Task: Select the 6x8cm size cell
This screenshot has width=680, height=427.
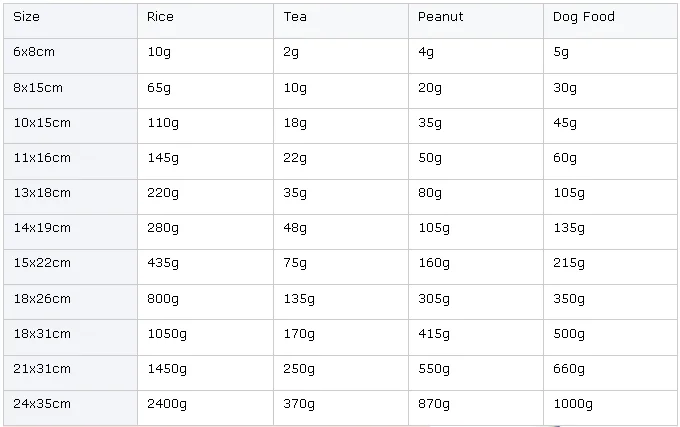Action: (x=35, y=52)
